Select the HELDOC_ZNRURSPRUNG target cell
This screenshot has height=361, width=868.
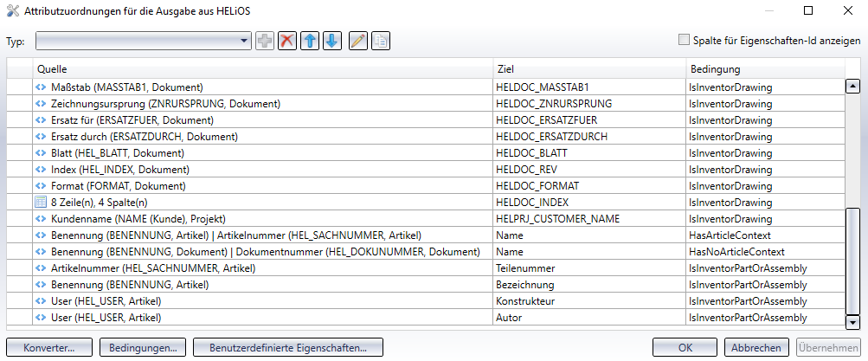click(589, 104)
